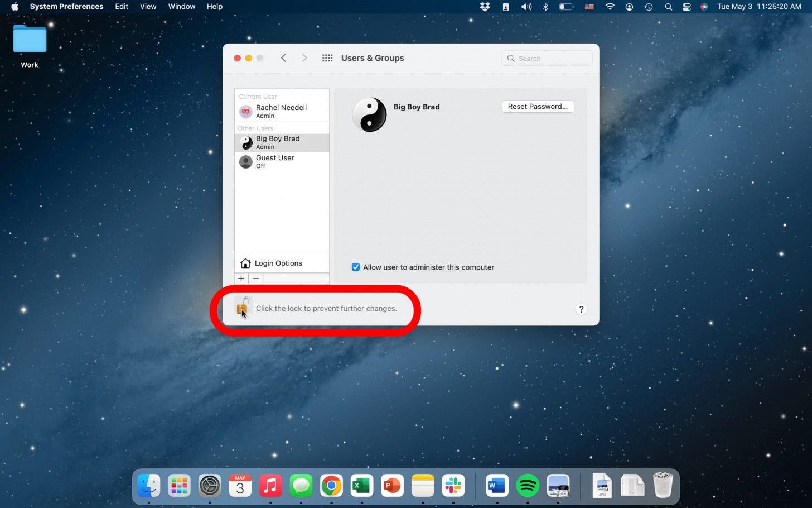Click the lock icon to prevent changes
The height and width of the screenshot is (508, 812).
click(x=243, y=307)
